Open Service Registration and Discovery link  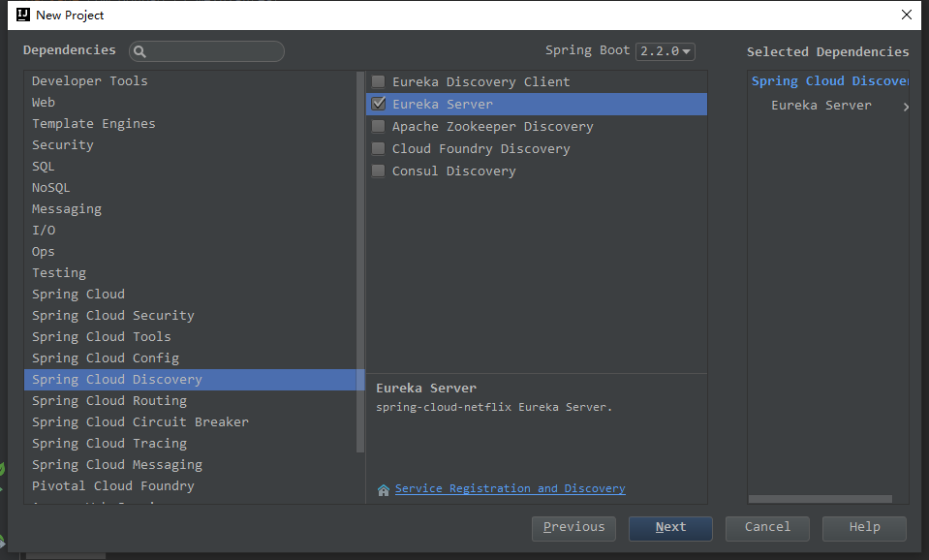tap(511, 489)
